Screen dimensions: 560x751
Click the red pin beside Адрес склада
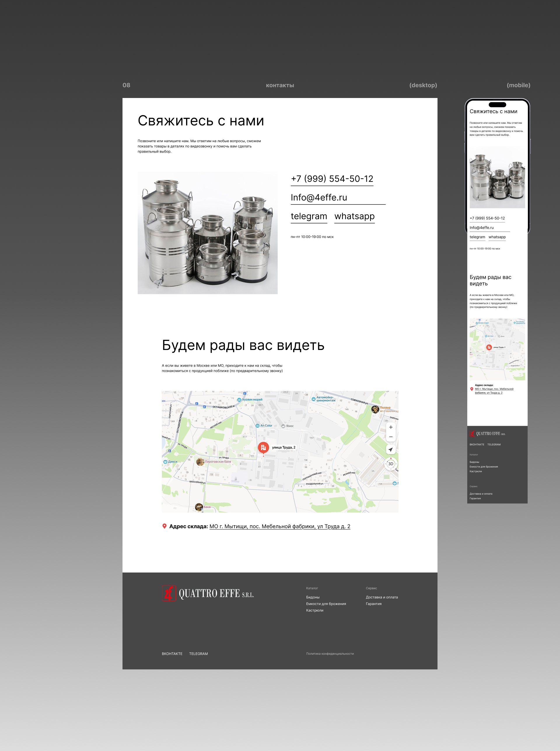point(164,526)
